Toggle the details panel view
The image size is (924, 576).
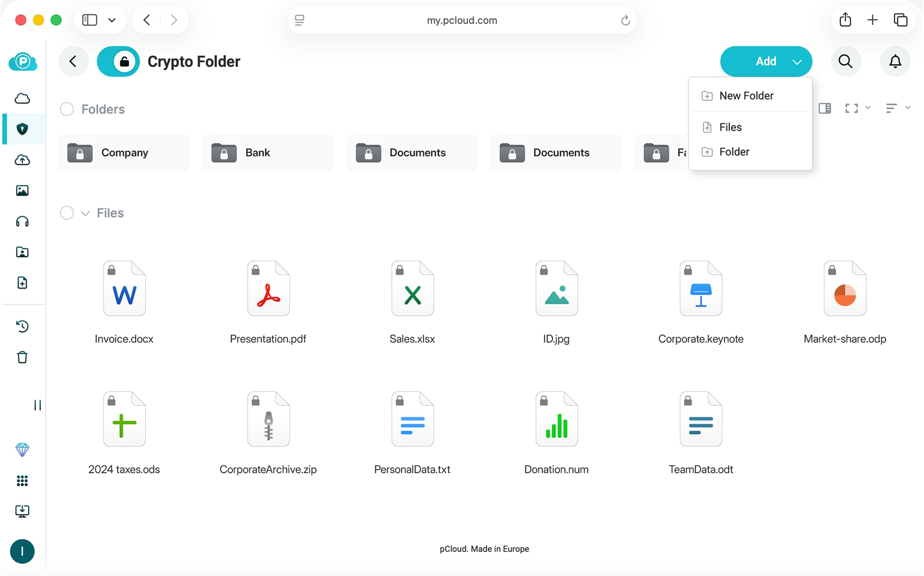point(824,108)
